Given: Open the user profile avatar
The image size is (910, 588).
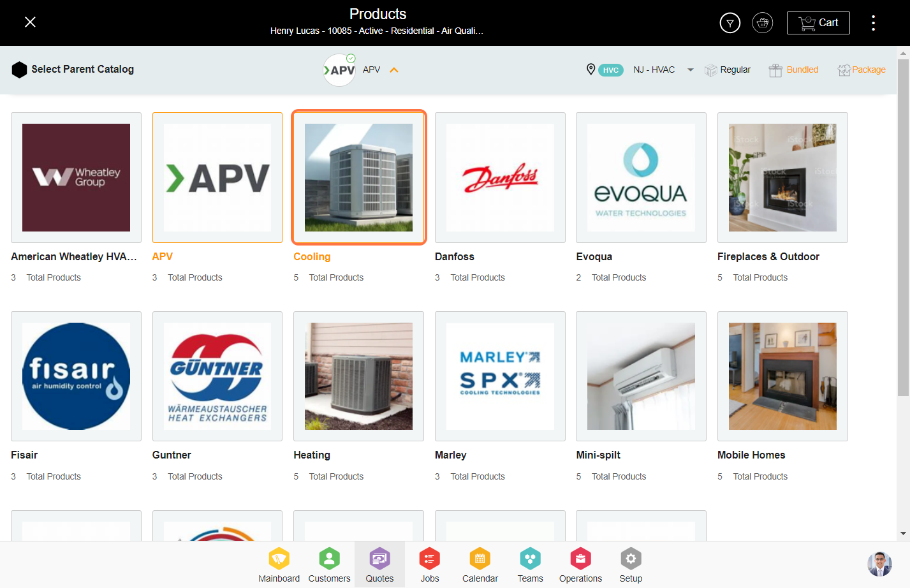Looking at the screenshot, I should tap(879, 564).
